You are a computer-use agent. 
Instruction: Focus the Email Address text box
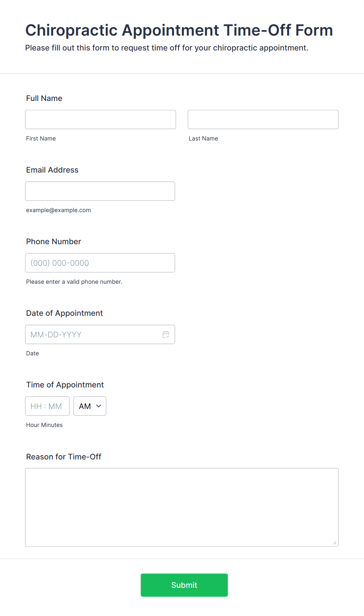100,191
